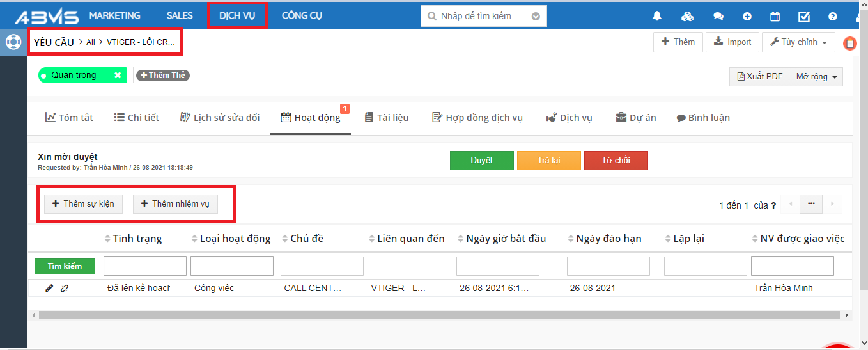Open the support lifebuoy module icon

(x=13, y=42)
